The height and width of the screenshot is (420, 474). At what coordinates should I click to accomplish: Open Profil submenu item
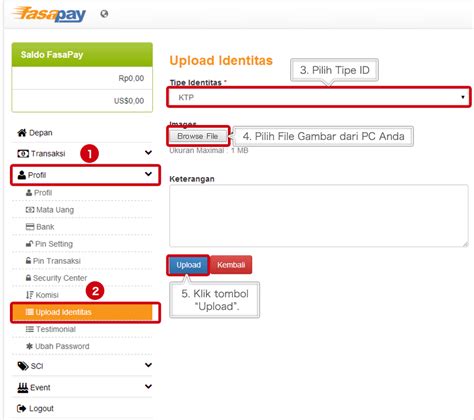click(x=82, y=193)
